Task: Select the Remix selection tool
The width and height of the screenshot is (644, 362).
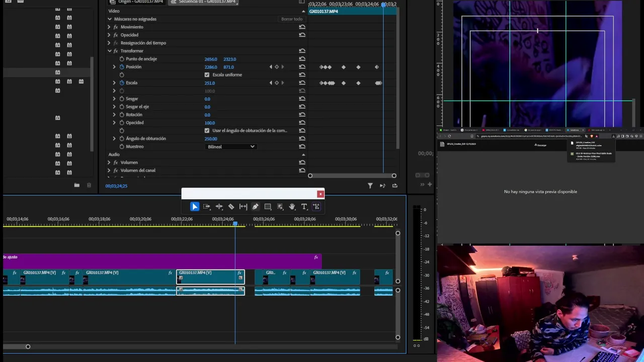Action: 280,207
